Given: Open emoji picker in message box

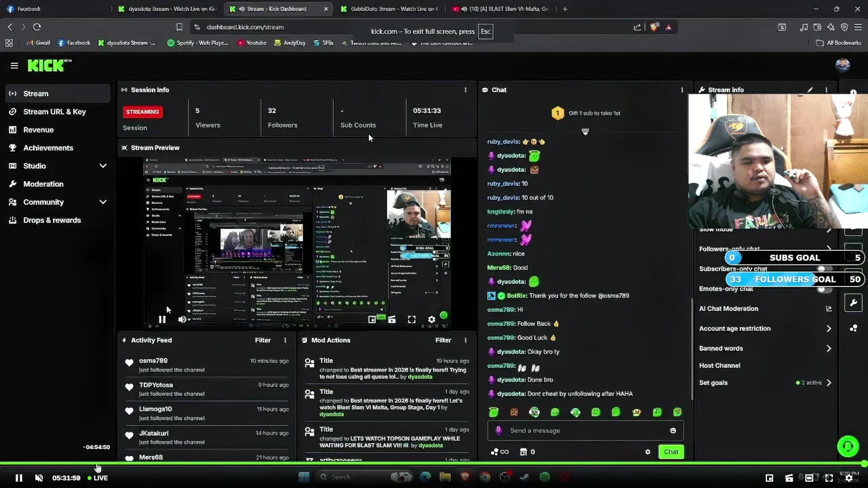Looking at the screenshot, I should pos(673,430).
